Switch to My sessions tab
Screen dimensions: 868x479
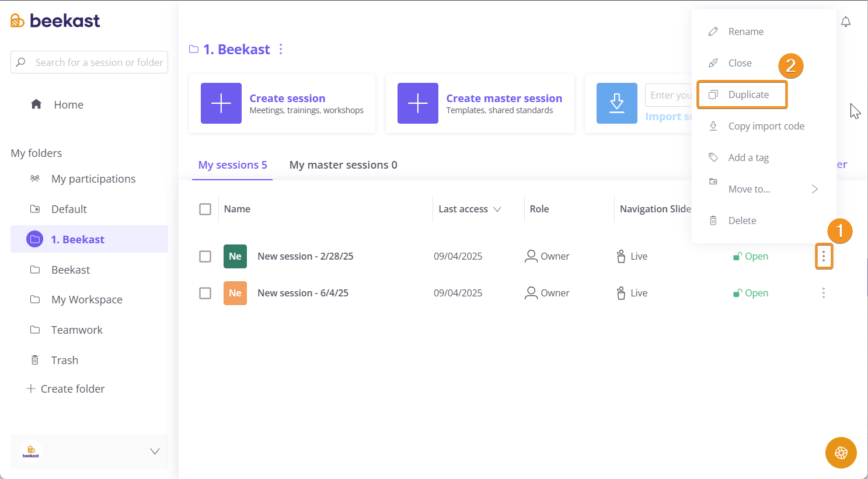[x=232, y=165]
